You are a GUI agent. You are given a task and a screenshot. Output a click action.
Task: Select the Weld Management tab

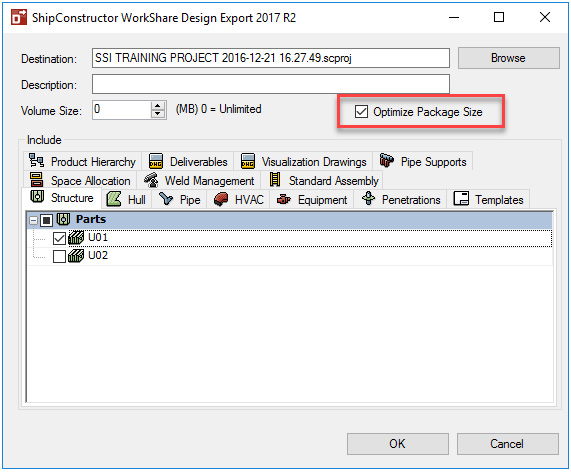click(x=199, y=180)
